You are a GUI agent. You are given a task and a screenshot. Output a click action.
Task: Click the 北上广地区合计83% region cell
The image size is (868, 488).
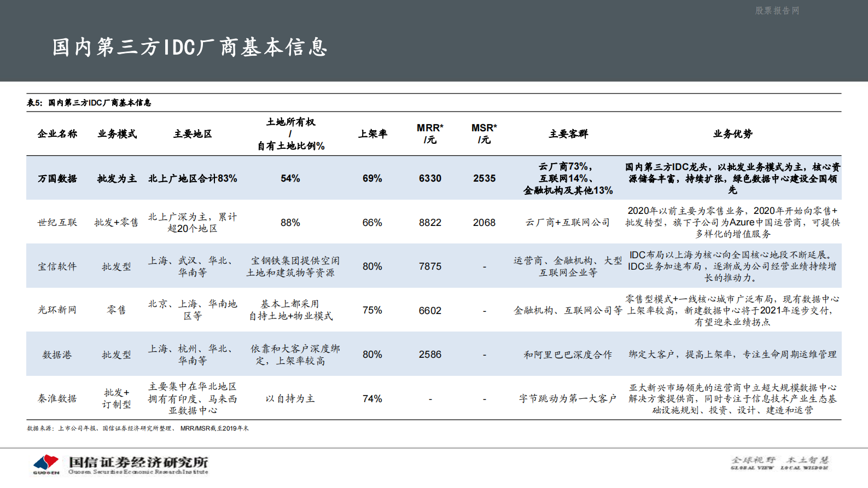[193, 178]
